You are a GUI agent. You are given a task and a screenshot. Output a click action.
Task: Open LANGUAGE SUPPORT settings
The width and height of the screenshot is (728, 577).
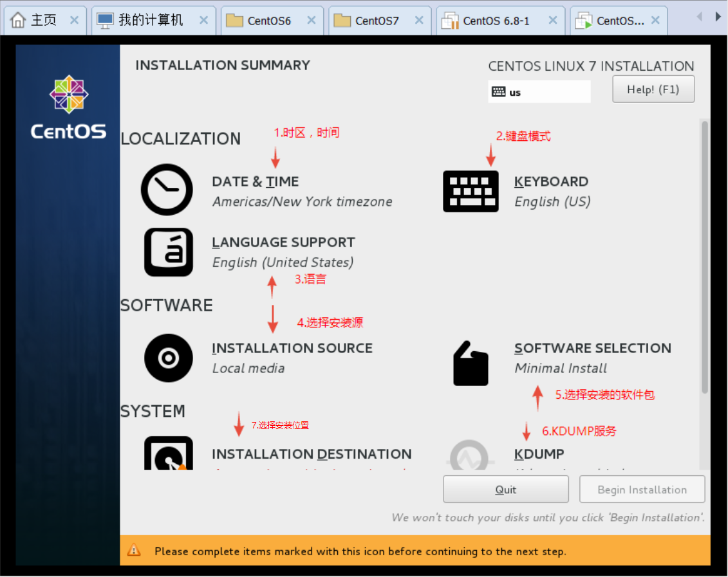click(x=283, y=242)
